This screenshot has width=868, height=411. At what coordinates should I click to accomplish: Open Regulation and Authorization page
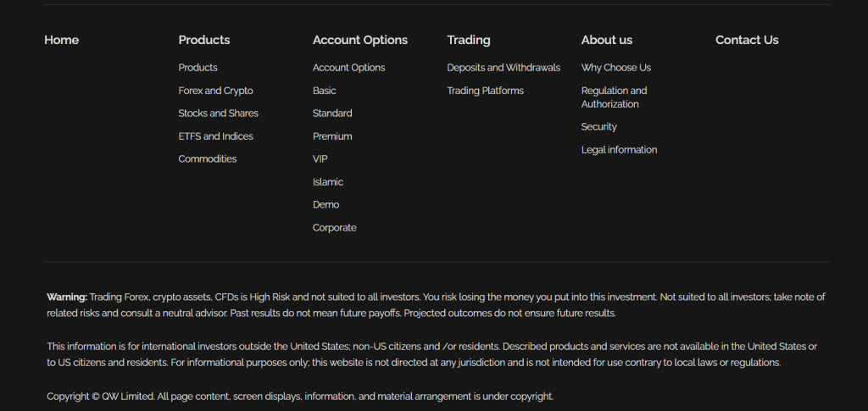coord(614,97)
